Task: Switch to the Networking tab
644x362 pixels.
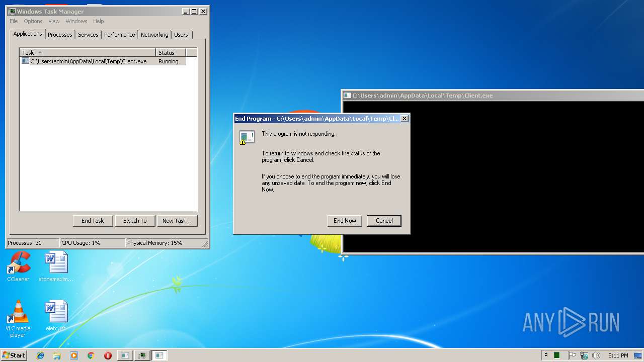Action: 154,35
